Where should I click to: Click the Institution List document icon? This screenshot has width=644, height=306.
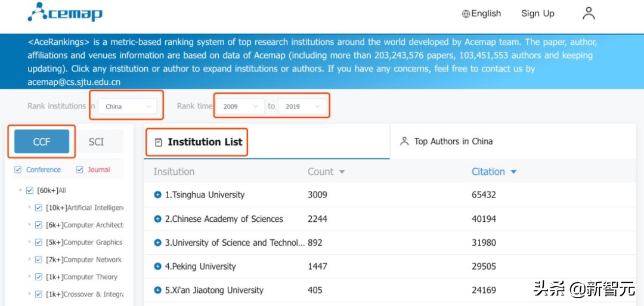pos(159,142)
